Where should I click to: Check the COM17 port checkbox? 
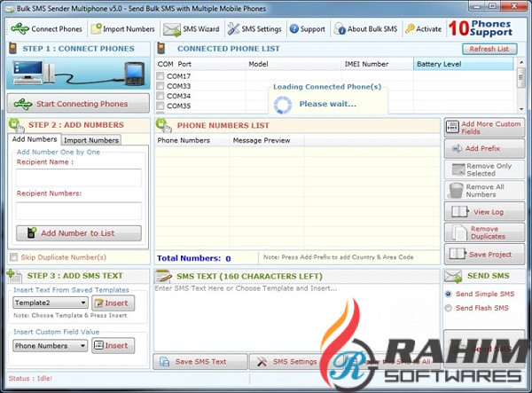click(x=160, y=76)
